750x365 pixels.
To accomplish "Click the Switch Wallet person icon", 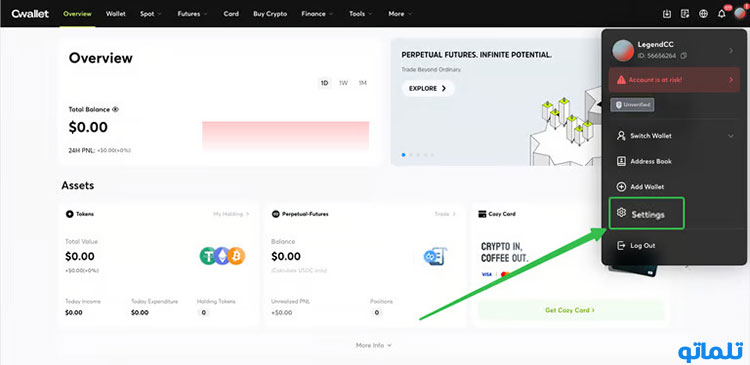I will click(x=621, y=136).
